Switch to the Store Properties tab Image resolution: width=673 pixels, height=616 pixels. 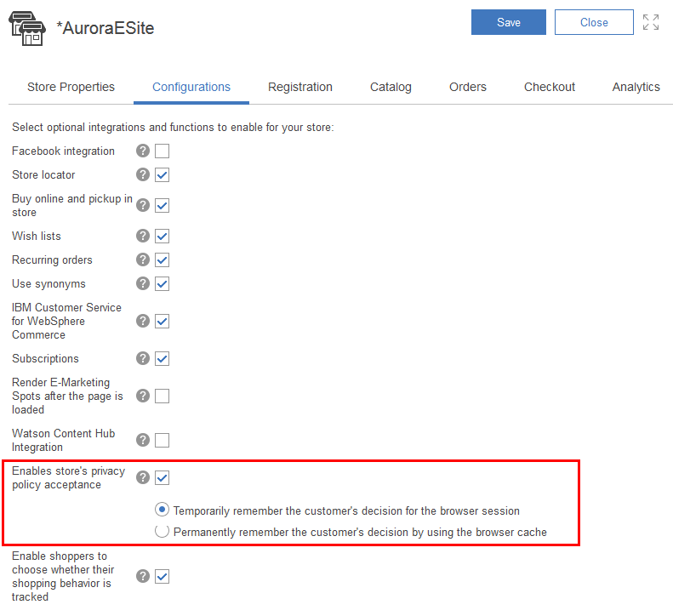coord(71,87)
